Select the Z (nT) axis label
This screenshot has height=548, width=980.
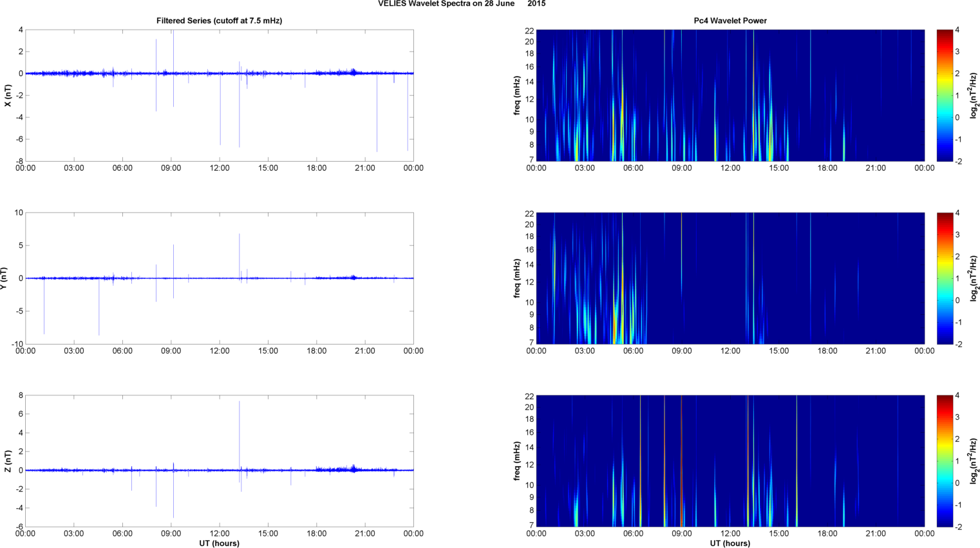(8, 461)
